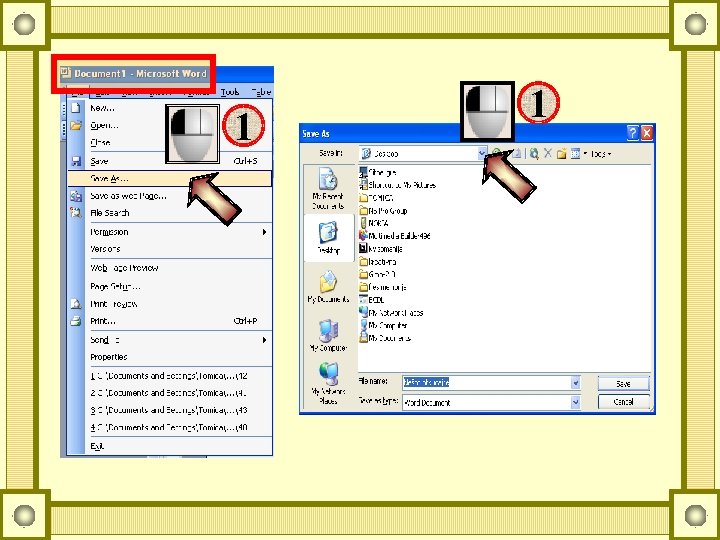The width and height of the screenshot is (720, 540).
Task: Click the Save button in Save As dialog
Action: (x=623, y=383)
